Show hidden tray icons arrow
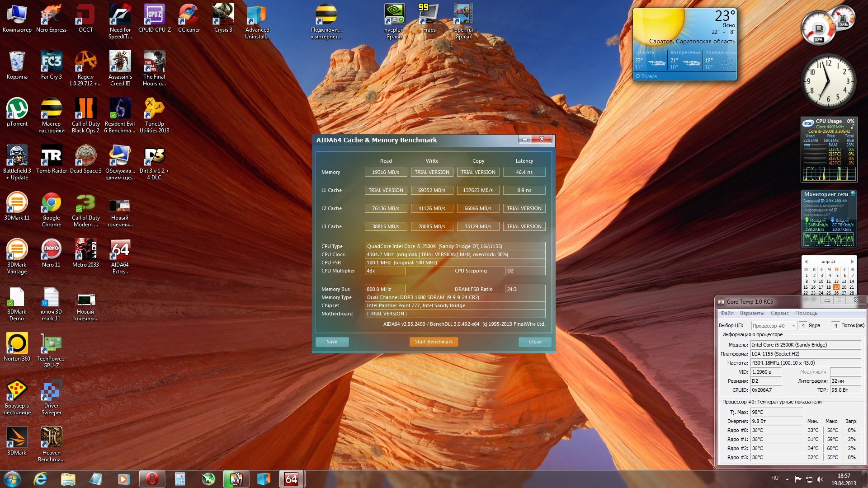This screenshot has width=868, height=488. click(x=787, y=479)
